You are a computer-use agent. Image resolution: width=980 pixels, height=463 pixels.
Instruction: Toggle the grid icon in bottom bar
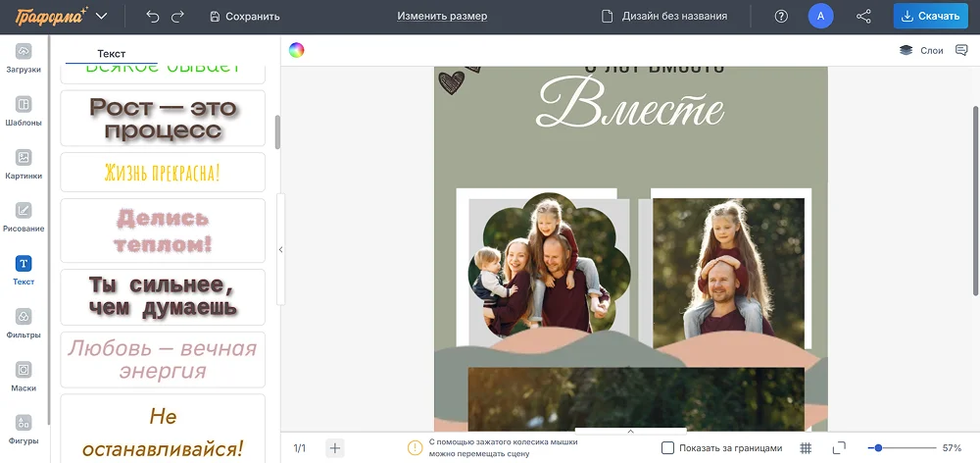coord(807,448)
